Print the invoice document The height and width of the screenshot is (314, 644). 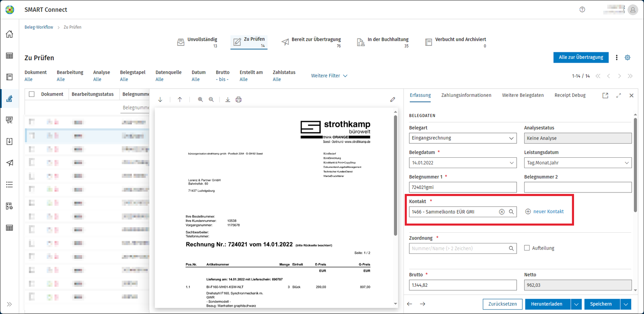pos(239,100)
